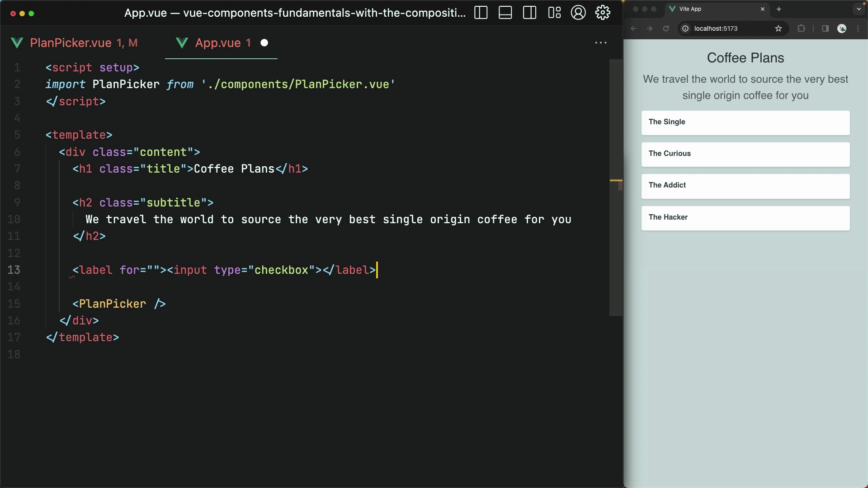Click the Coffee Plans heading in browser
The height and width of the screenshot is (488, 868).
[x=745, y=58]
